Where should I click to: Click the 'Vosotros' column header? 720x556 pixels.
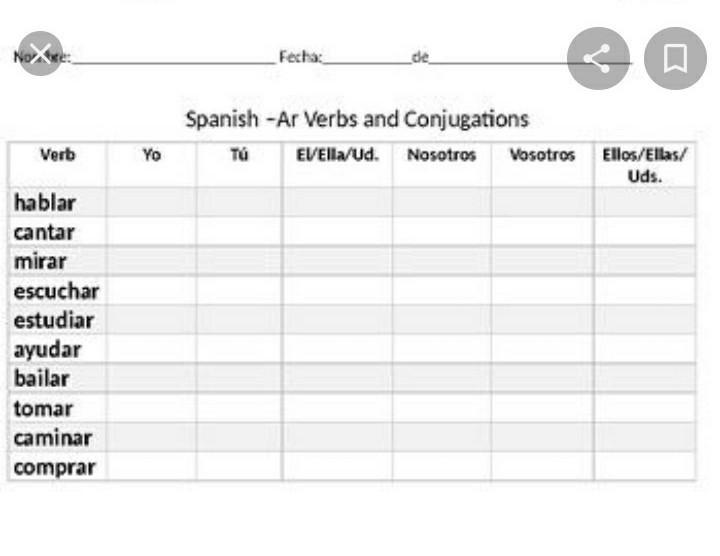click(542, 155)
